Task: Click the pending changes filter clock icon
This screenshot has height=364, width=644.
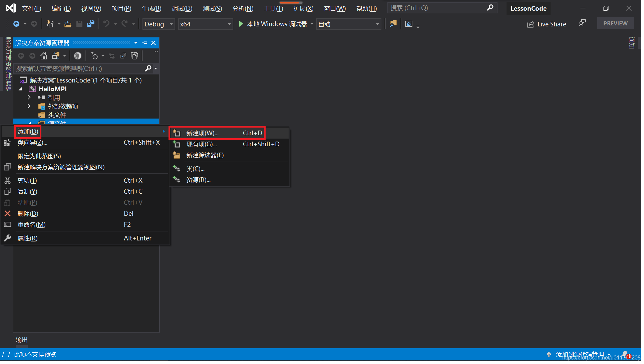Action: coord(95,56)
